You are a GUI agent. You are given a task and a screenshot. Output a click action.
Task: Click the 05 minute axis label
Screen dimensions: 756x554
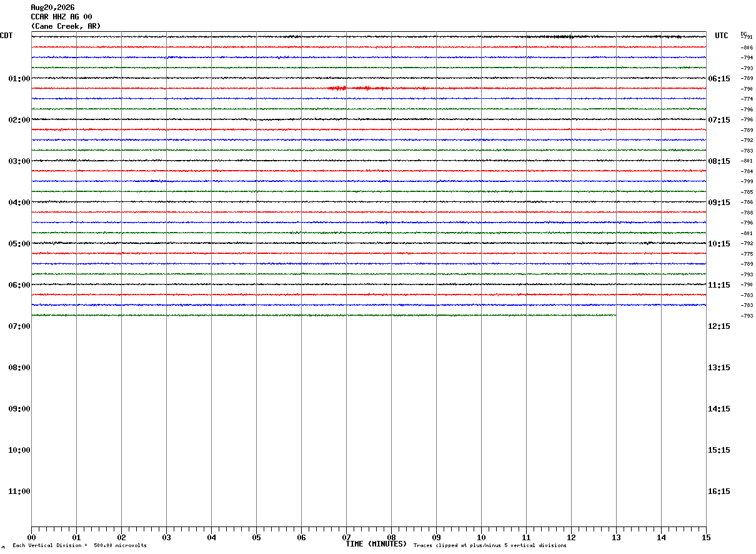pyautogui.click(x=256, y=538)
